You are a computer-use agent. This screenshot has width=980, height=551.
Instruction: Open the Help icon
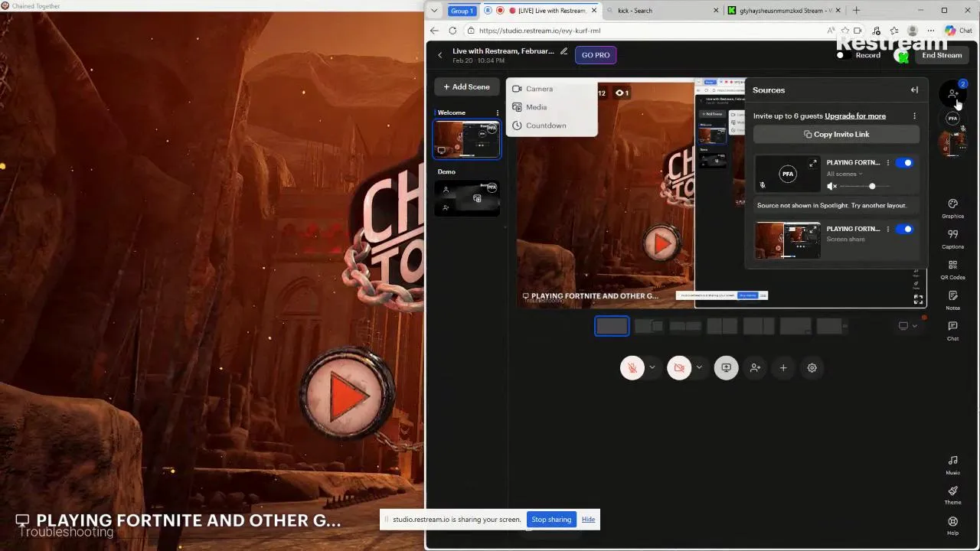pos(952,526)
